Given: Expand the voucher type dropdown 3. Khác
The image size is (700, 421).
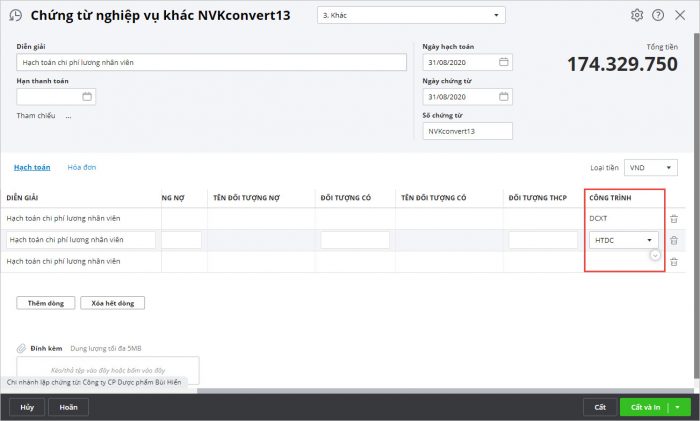Looking at the screenshot, I should click(x=496, y=15).
